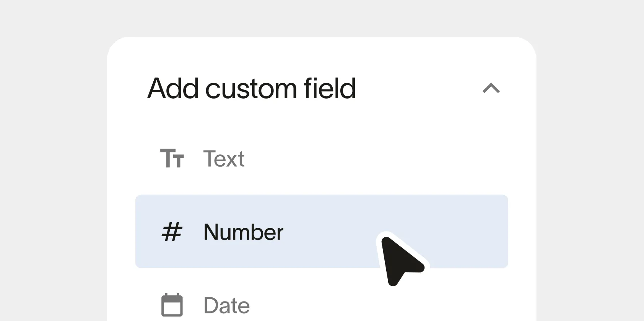Click the calendar icon for Date
The height and width of the screenshot is (321, 644).
[x=172, y=305]
